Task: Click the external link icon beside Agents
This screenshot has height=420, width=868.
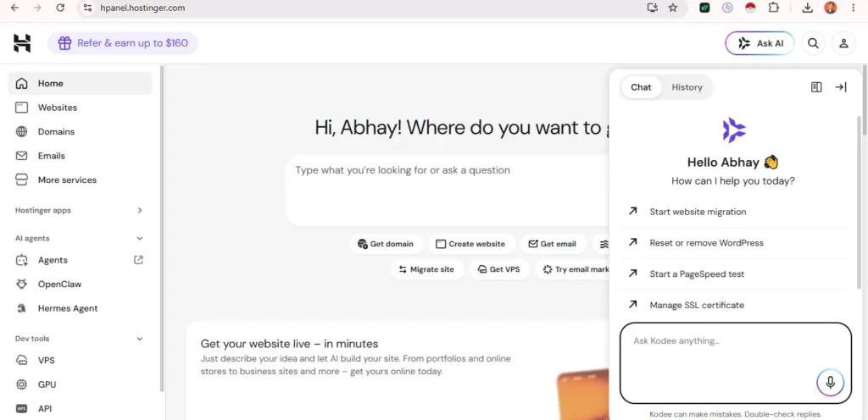Action: 139,260
